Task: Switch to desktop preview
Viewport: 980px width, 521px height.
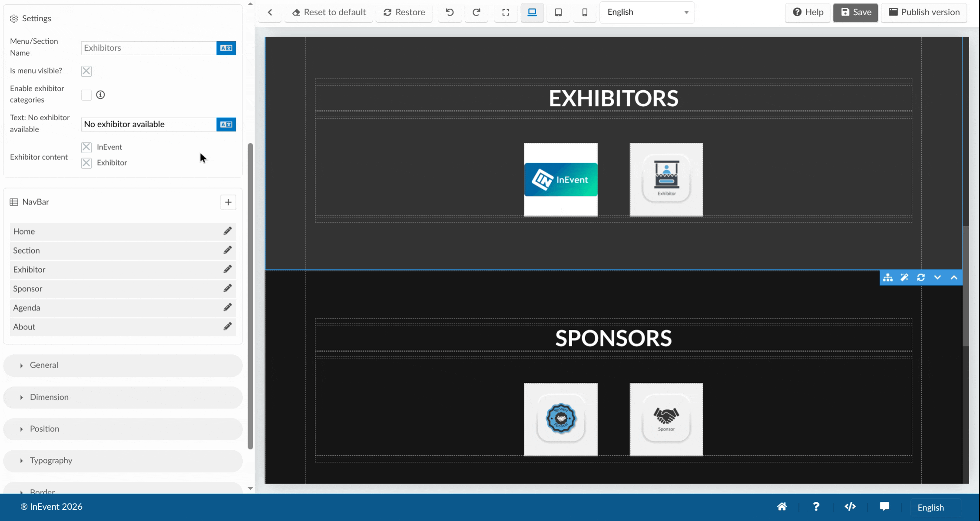Action: pyautogui.click(x=532, y=12)
